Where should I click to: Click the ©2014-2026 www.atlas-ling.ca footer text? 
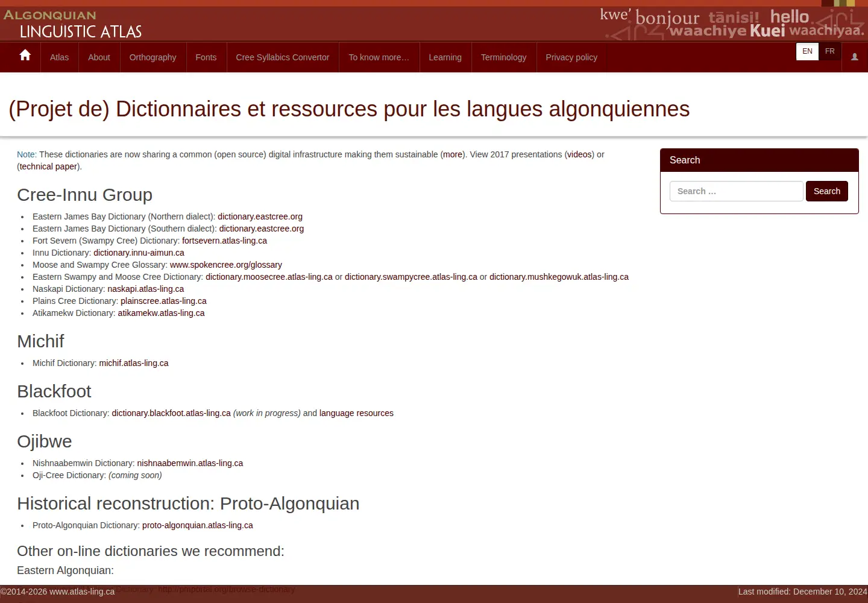pyautogui.click(x=57, y=592)
